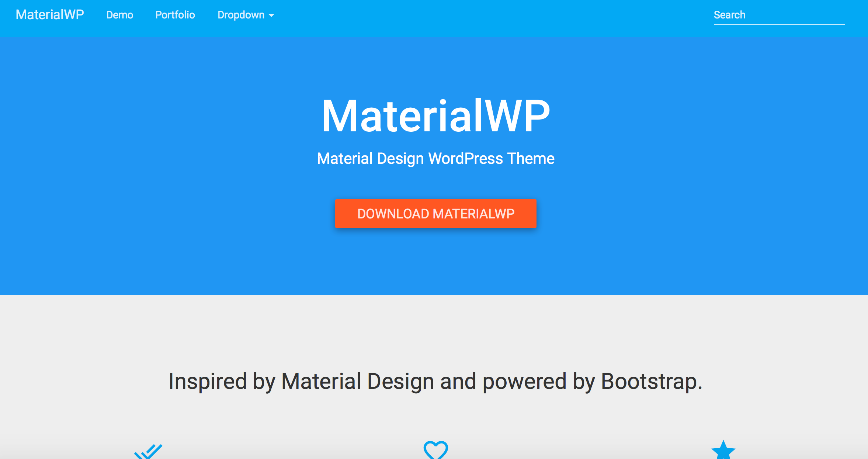Expand the Dropdown menu in navbar
Image resolution: width=868 pixels, height=459 pixels.
tap(246, 15)
